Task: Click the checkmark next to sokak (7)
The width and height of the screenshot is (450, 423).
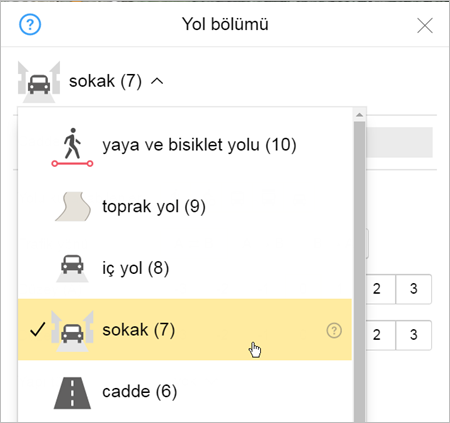Action: (x=37, y=330)
